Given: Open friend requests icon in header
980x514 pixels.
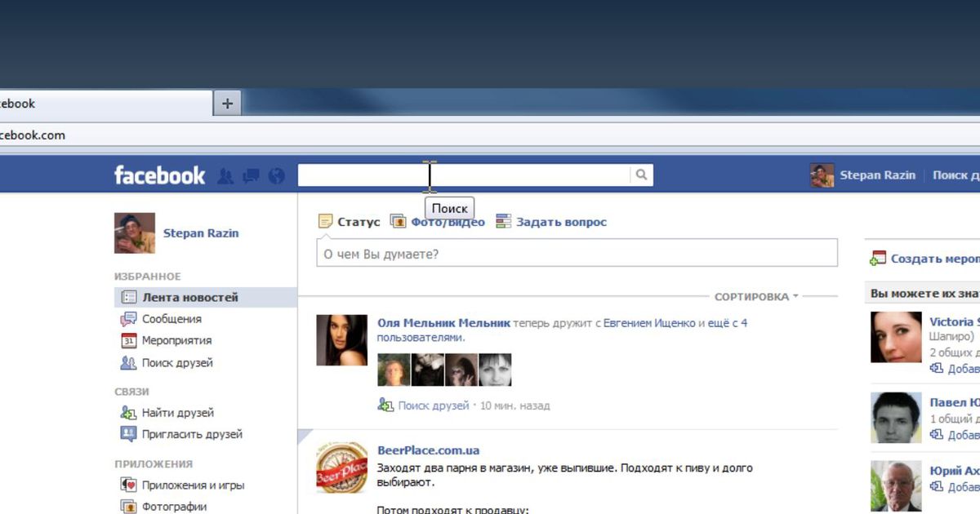Looking at the screenshot, I should tap(226, 175).
